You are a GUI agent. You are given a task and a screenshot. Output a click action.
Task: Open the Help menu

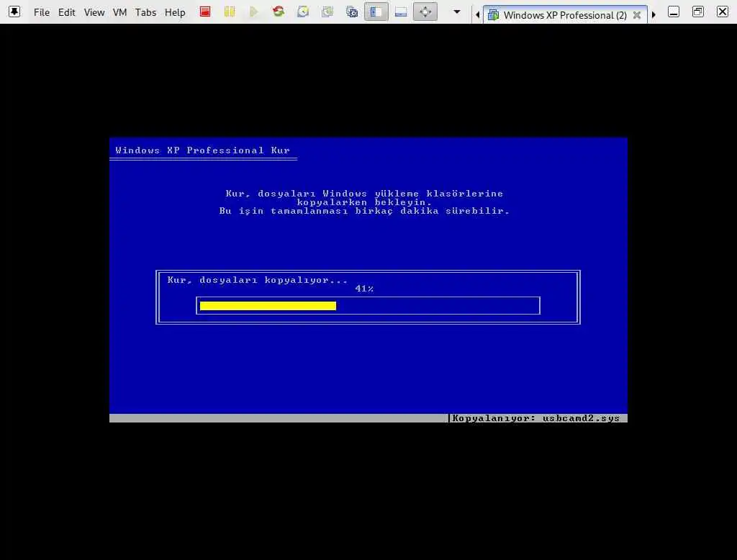[175, 12]
